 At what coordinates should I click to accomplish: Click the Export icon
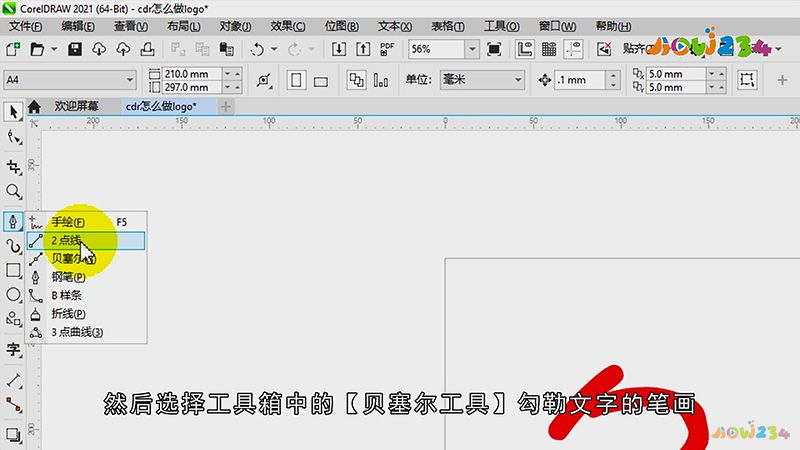point(363,49)
